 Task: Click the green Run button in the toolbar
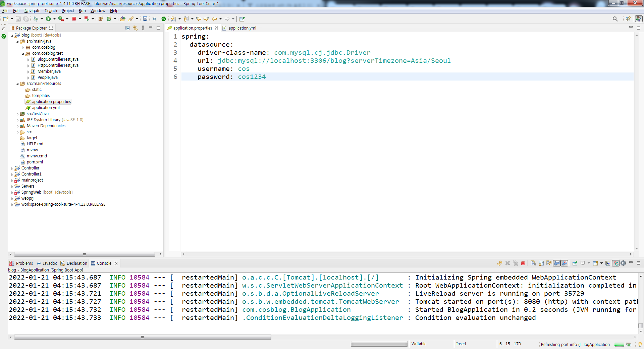(48, 19)
